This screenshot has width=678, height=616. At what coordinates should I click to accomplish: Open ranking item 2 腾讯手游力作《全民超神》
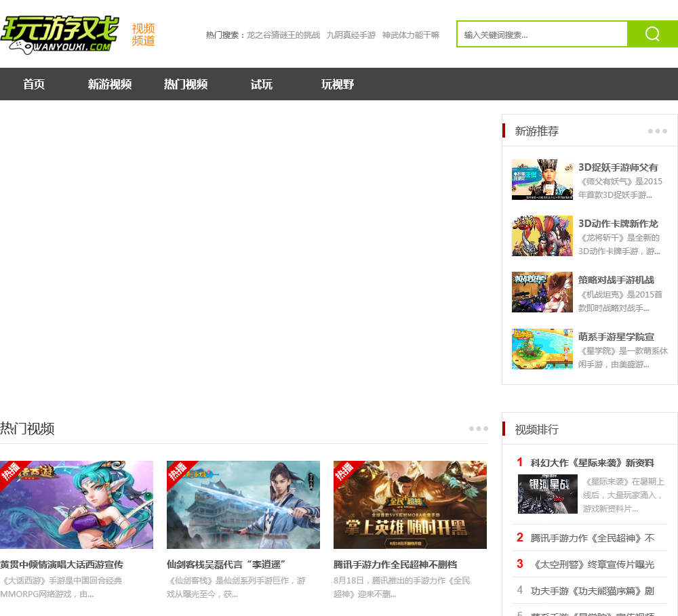coord(593,538)
